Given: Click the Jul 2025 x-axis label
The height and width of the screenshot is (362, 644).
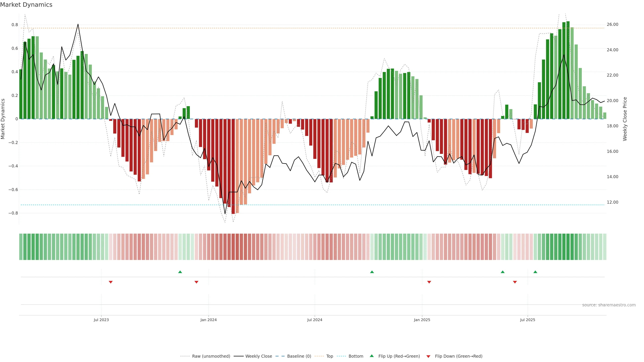Looking at the screenshot, I should [x=527, y=320].
